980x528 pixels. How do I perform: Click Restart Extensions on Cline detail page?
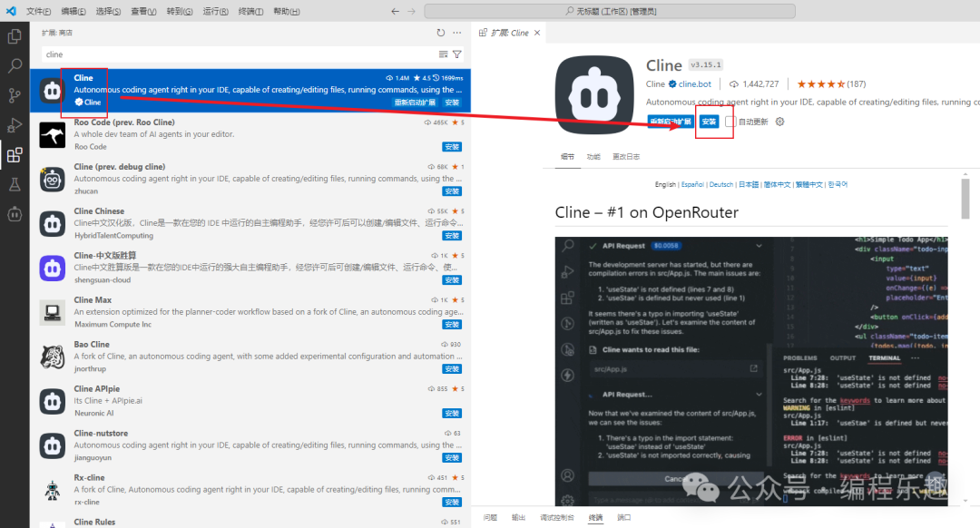click(x=671, y=122)
